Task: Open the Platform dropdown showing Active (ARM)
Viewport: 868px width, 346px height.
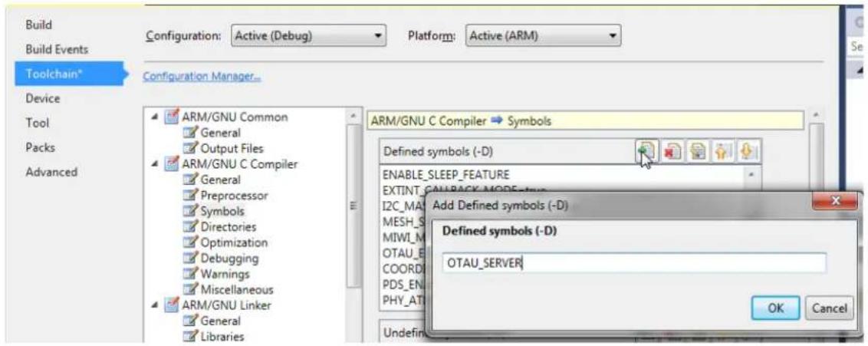Action: coord(543,36)
